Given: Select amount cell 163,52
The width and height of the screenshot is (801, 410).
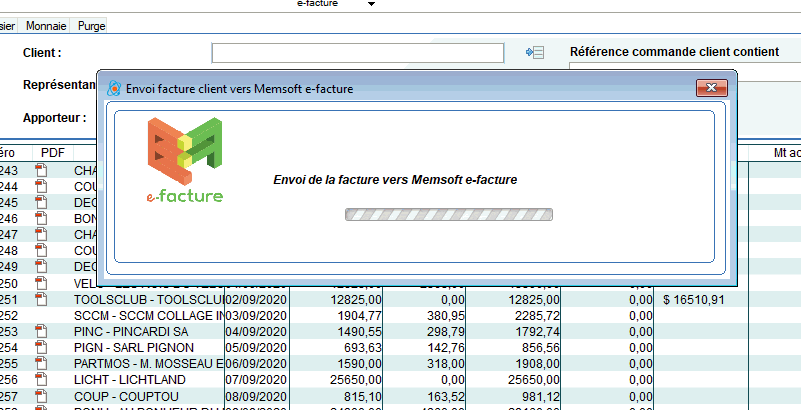Looking at the screenshot, I should (x=424, y=396).
